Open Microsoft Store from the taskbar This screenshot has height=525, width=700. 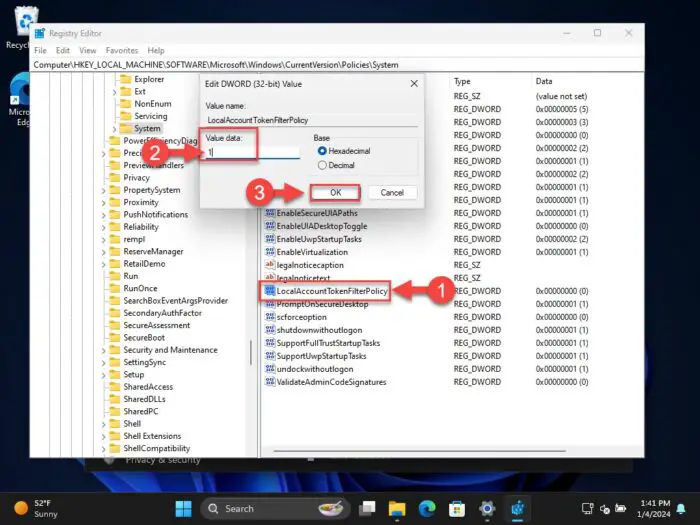[x=457, y=508]
